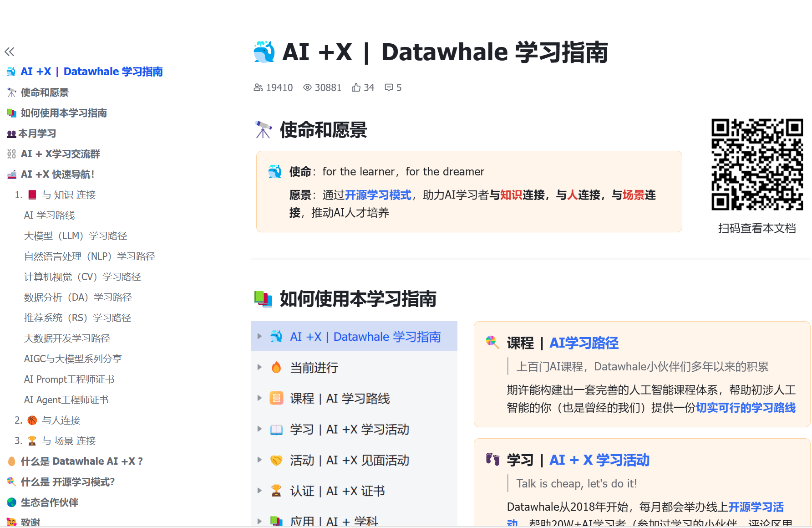This screenshot has width=812, height=528.
Task: Click the telescope icon beside 使命和愿景 heading
Action: [x=264, y=130]
